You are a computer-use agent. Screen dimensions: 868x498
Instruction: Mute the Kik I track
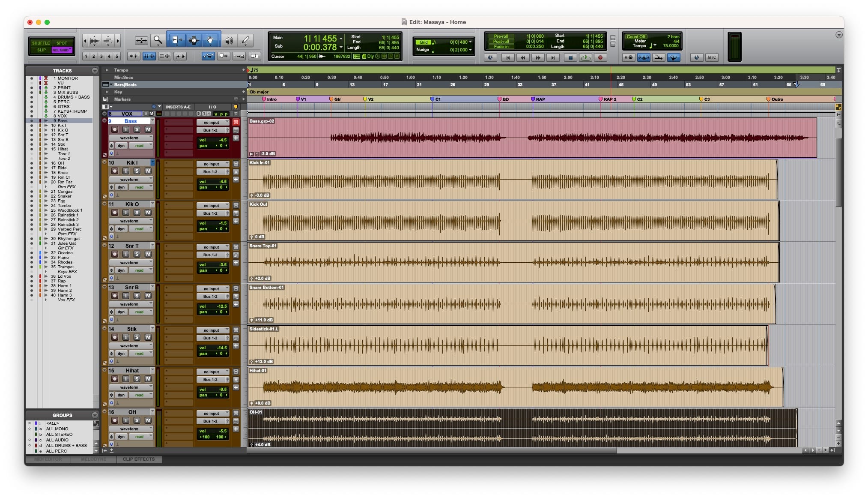[x=148, y=171]
